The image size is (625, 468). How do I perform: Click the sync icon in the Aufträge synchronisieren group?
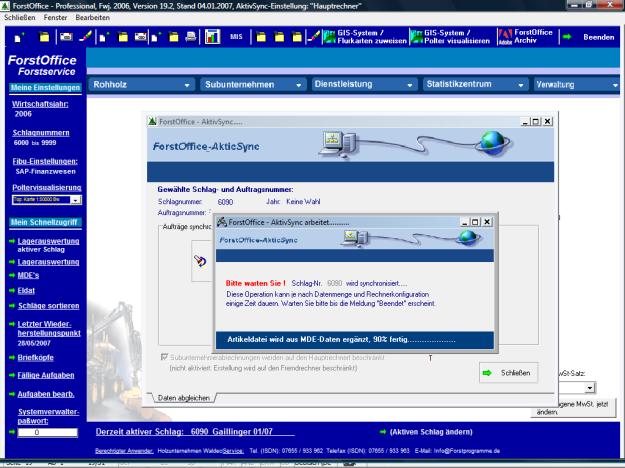point(200,262)
